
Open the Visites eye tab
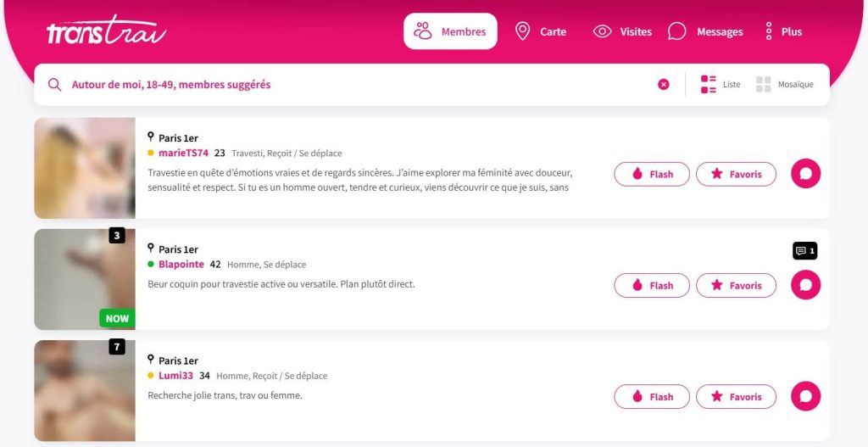click(622, 31)
